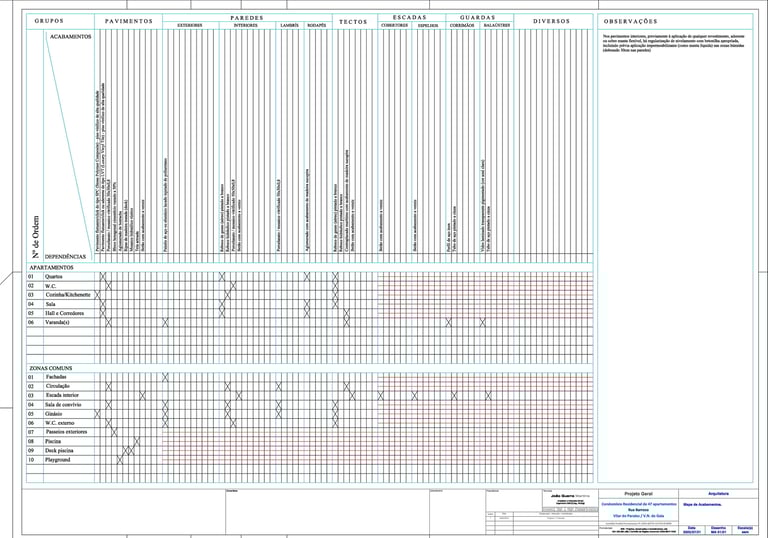Select the DEPENDÊNCIAS label
Image resolution: width=768 pixels, height=538 pixels.
pos(65,257)
